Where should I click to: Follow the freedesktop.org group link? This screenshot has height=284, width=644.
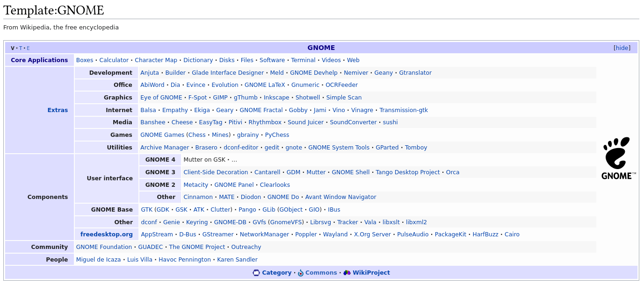[107, 234]
